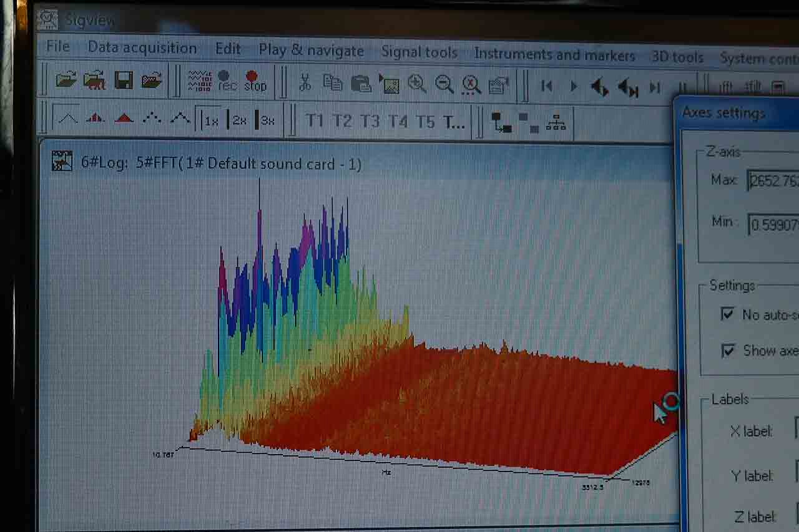Screen dimensions: 799x532
Task: Toggle the Show axes checkbox
Action: (x=728, y=351)
